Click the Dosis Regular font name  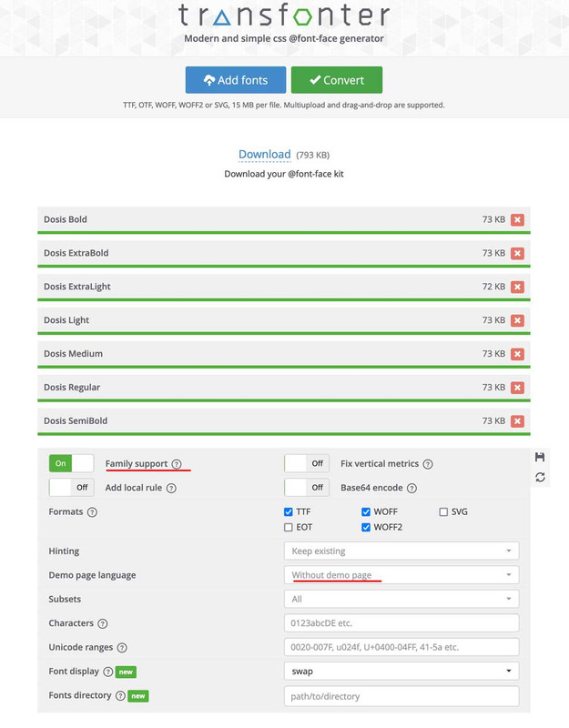[x=72, y=388]
